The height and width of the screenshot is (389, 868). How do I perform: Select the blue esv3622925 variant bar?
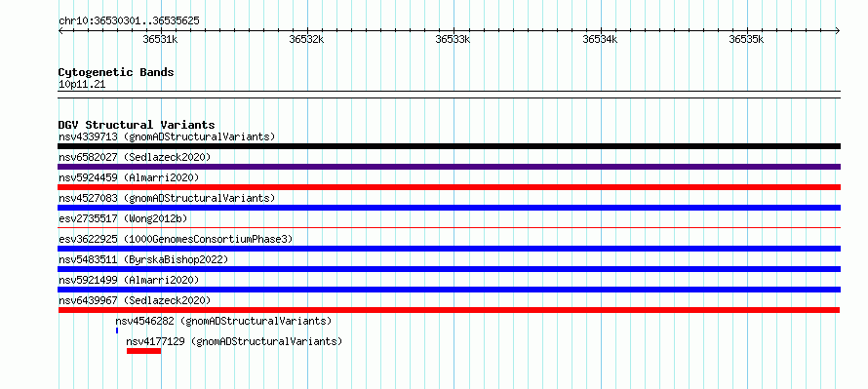[x=449, y=249]
